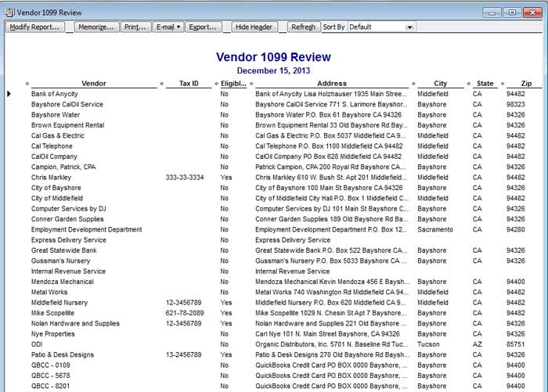
Task: Select vendor Cal Telephone
Action: 52,146
